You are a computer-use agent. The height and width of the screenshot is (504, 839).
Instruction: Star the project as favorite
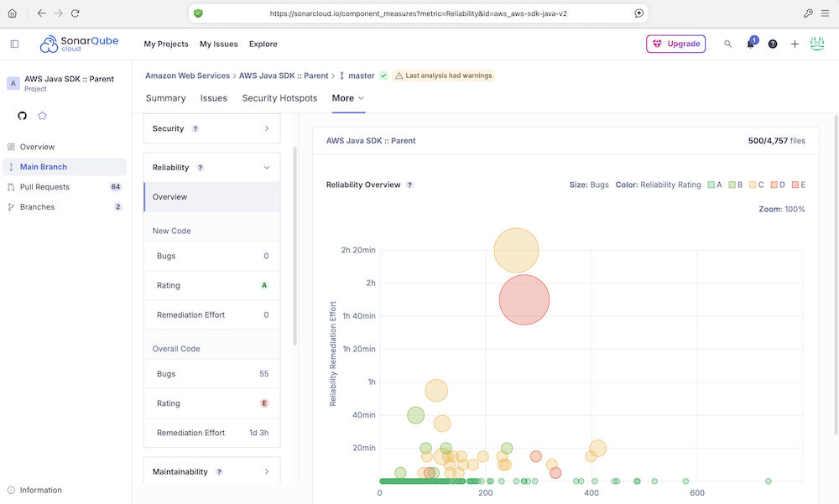42,116
